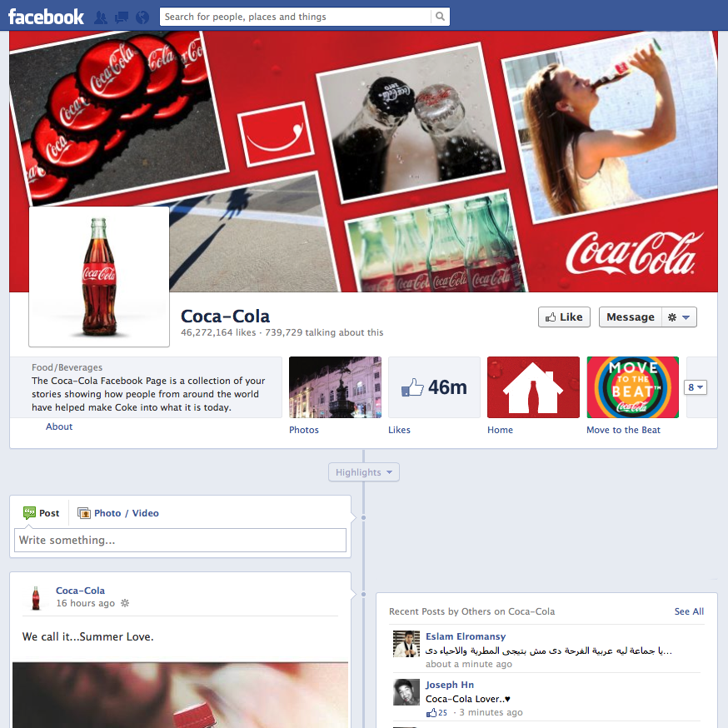
Task: Open friend requests icon in the top bar
Action: click(x=100, y=17)
